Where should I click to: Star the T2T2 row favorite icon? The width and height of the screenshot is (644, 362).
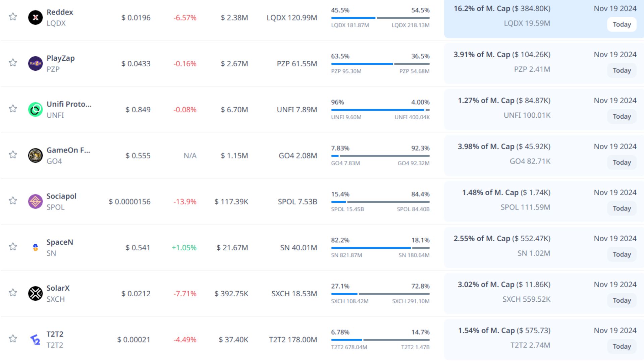pyautogui.click(x=13, y=338)
